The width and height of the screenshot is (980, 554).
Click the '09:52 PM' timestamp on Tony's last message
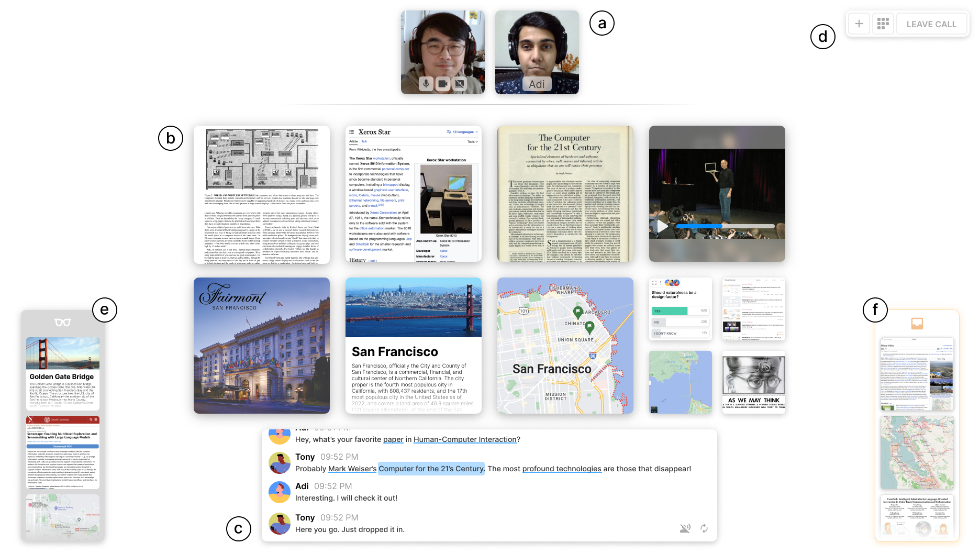339,517
